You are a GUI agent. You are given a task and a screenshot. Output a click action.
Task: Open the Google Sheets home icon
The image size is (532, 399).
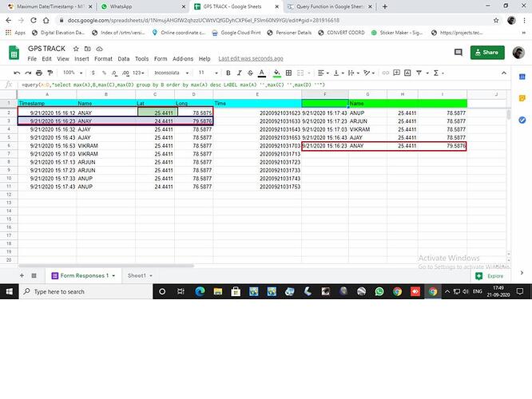click(14, 53)
